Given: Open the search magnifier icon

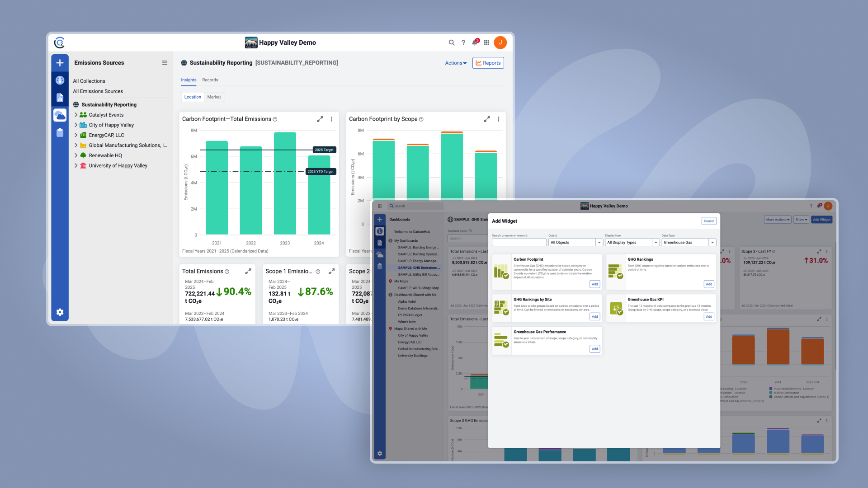Looking at the screenshot, I should tap(451, 42).
